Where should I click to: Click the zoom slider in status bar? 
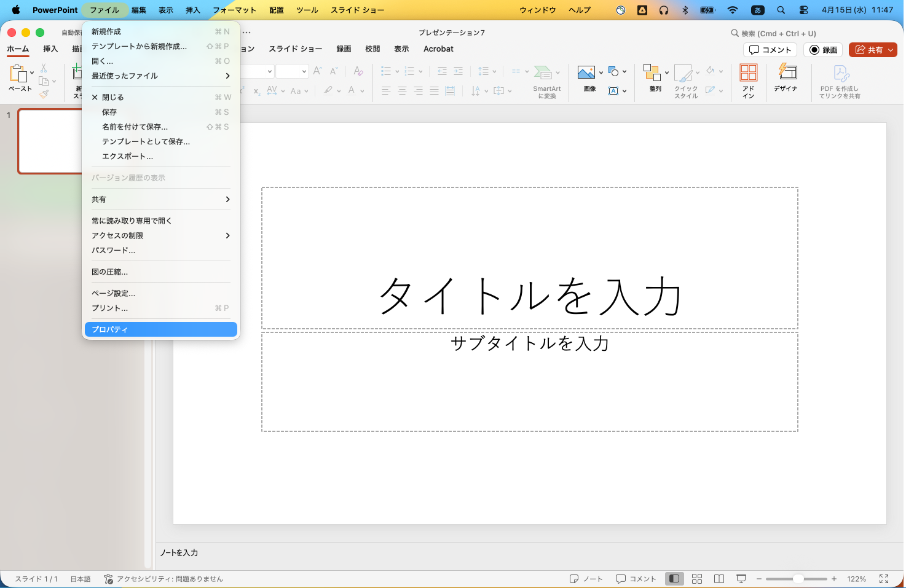click(x=797, y=579)
